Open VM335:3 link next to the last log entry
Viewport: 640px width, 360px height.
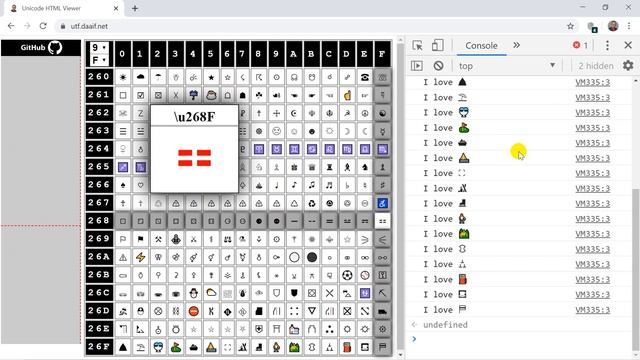click(x=593, y=310)
